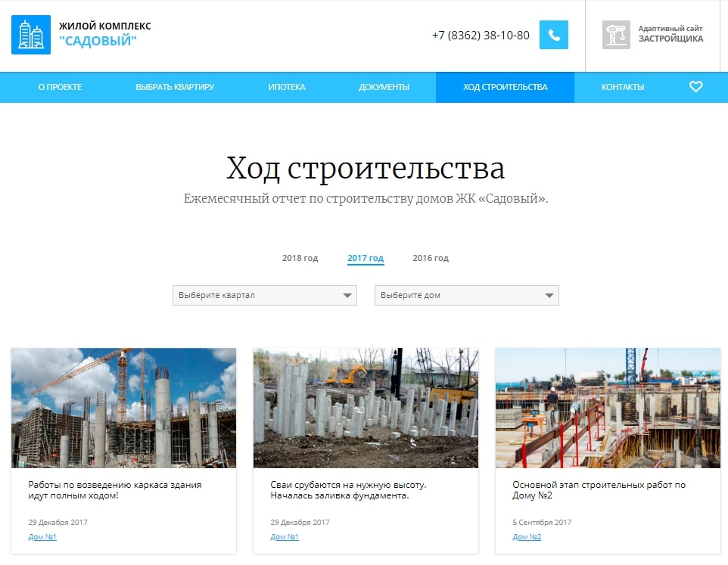The width and height of the screenshot is (728, 565).
Task: Switch to the «2016 год» tab
Action: click(x=431, y=258)
